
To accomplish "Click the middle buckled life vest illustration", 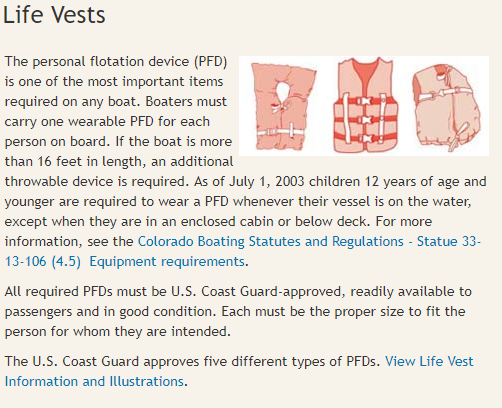I will tap(366, 105).
